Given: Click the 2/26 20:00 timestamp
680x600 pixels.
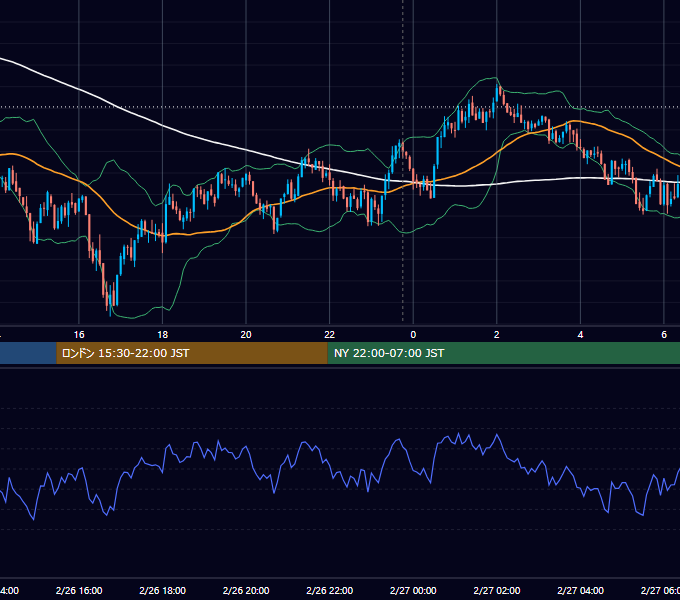Looking at the screenshot, I should [246, 590].
